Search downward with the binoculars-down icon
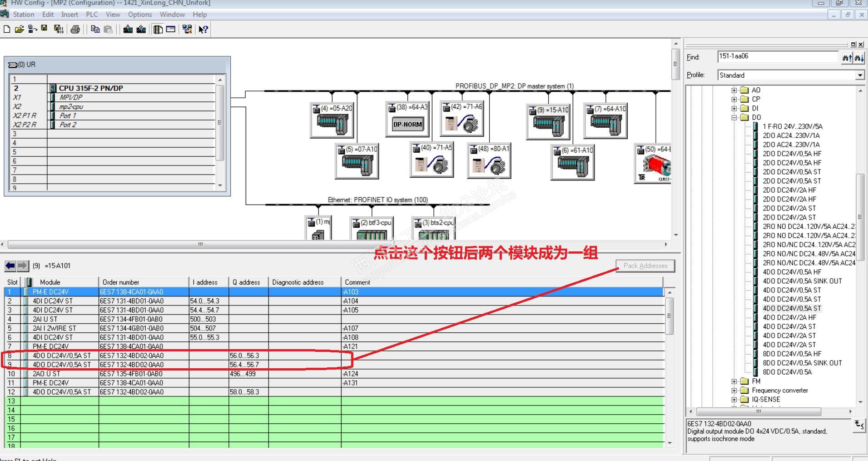Screen dimensions: 868x461 click(x=858, y=58)
